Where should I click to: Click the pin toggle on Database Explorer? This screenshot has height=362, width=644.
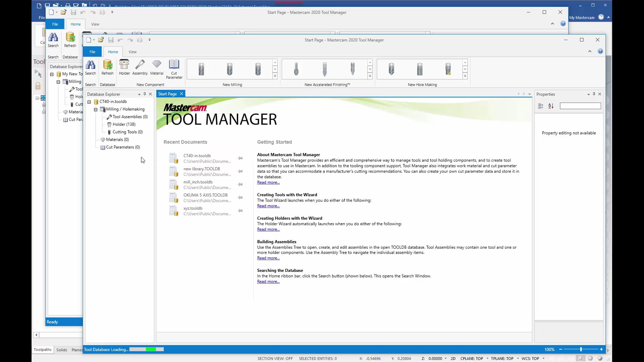[145, 93]
